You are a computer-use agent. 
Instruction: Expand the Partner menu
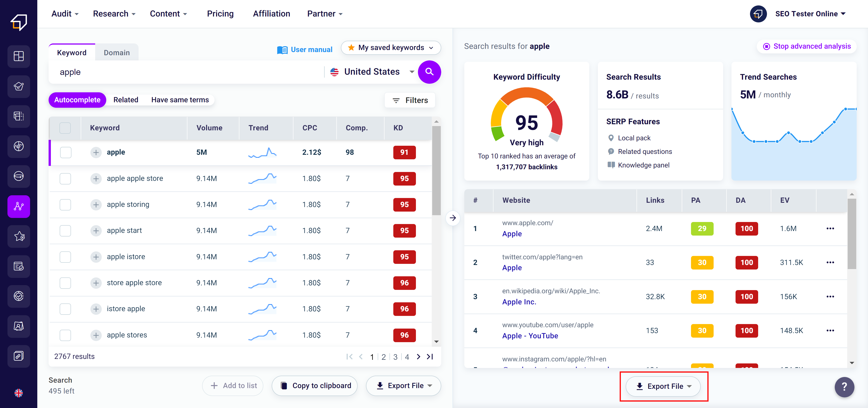point(325,14)
